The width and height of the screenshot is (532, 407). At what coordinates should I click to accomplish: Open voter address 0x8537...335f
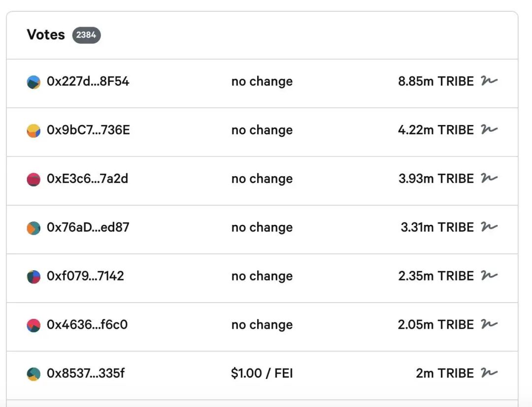point(86,373)
